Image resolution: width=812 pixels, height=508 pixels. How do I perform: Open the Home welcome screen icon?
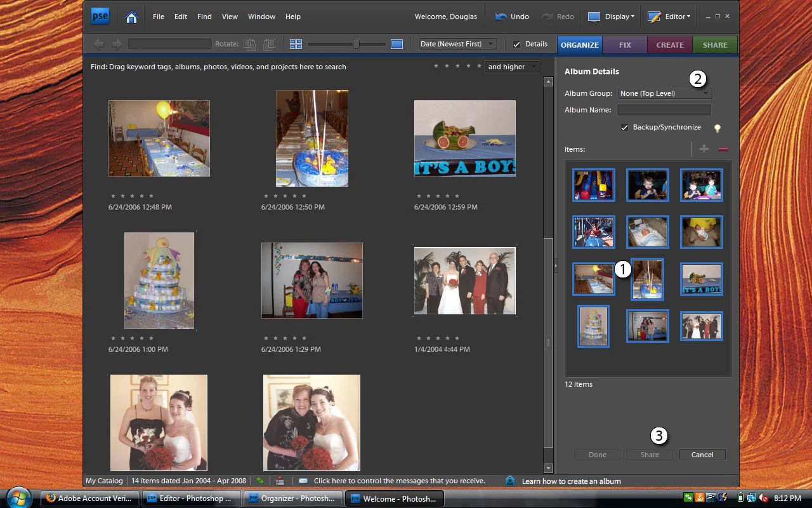pos(131,17)
